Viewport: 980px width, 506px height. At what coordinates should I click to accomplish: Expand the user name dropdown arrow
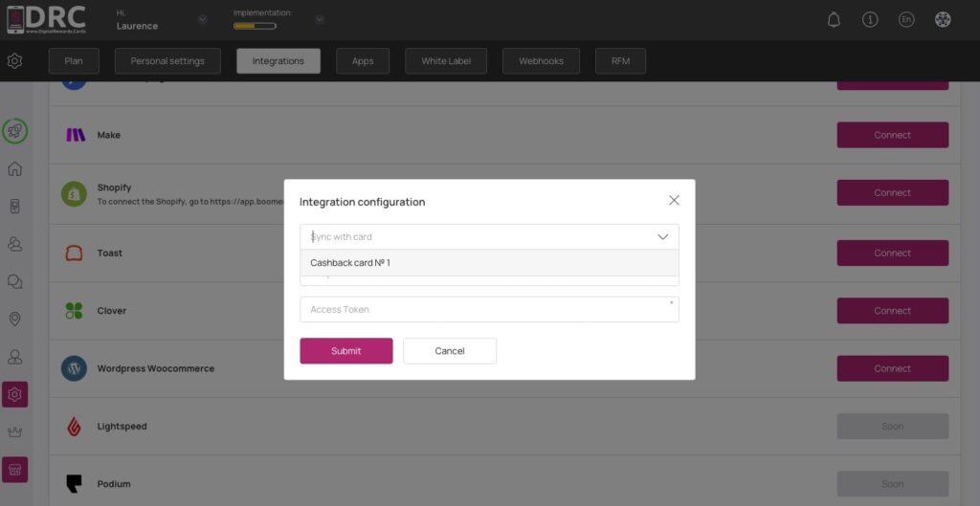pos(203,19)
